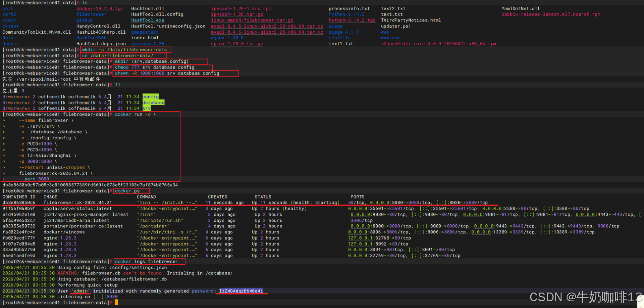Image resolution: width=644 pixels, height=308 pixels.
Task: Click the WARNING filebrowser.db log line
Action: pyautogui.click(x=117, y=273)
